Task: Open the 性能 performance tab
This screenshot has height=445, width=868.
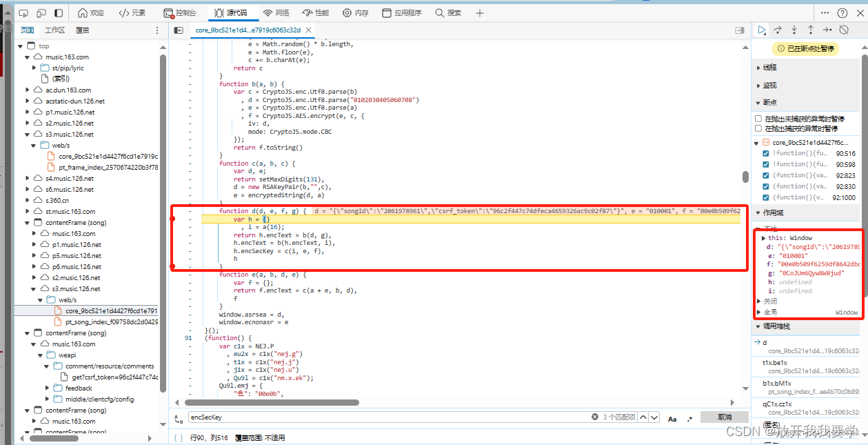Action: click(315, 13)
